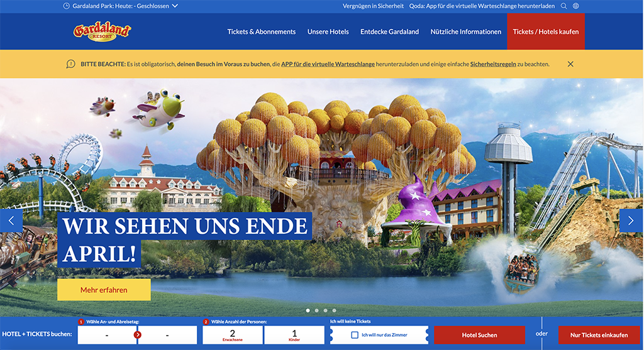Change the number of Erwachsene
Image resolution: width=644 pixels, height=350 pixels.
[x=233, y=335]
